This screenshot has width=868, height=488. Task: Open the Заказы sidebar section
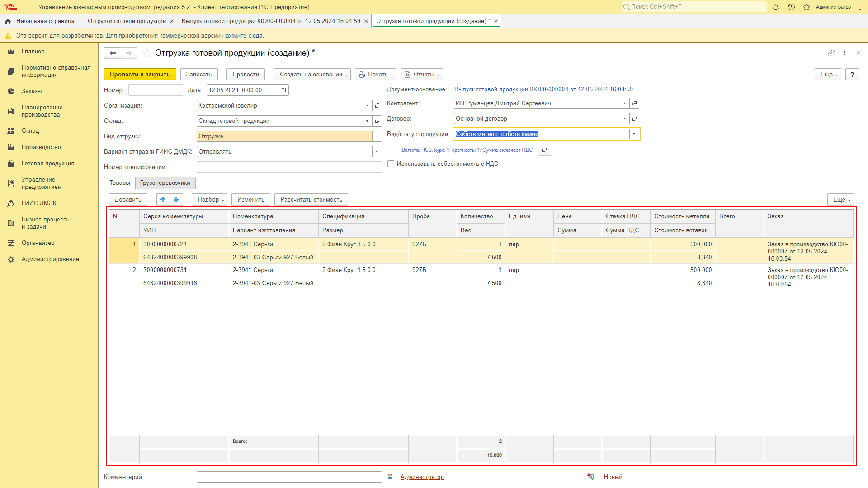click(x=32, y=91)
